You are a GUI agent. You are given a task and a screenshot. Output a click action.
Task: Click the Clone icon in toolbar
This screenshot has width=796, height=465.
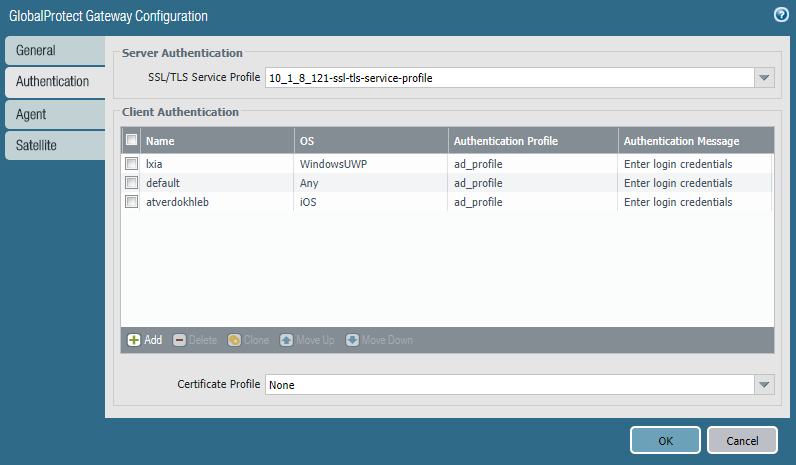(234, 340)
